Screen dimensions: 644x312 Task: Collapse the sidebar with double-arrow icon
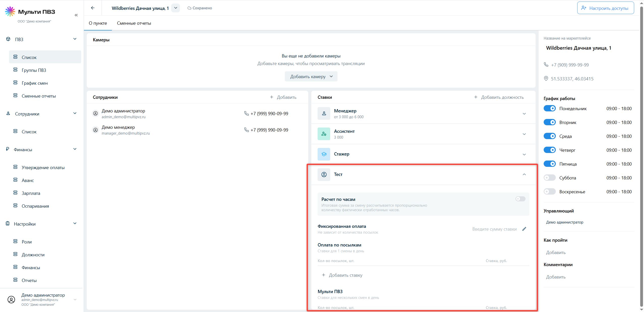[76, 15]
